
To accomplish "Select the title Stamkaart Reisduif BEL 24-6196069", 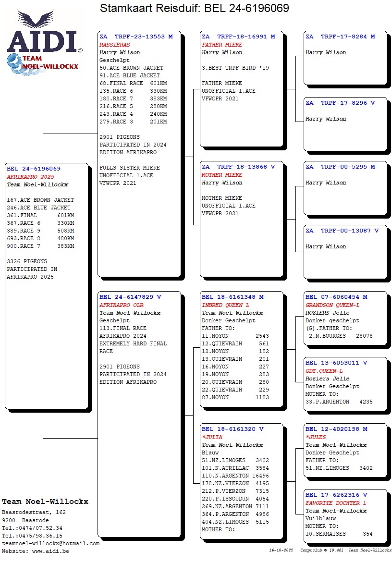I will pos(195,8).
